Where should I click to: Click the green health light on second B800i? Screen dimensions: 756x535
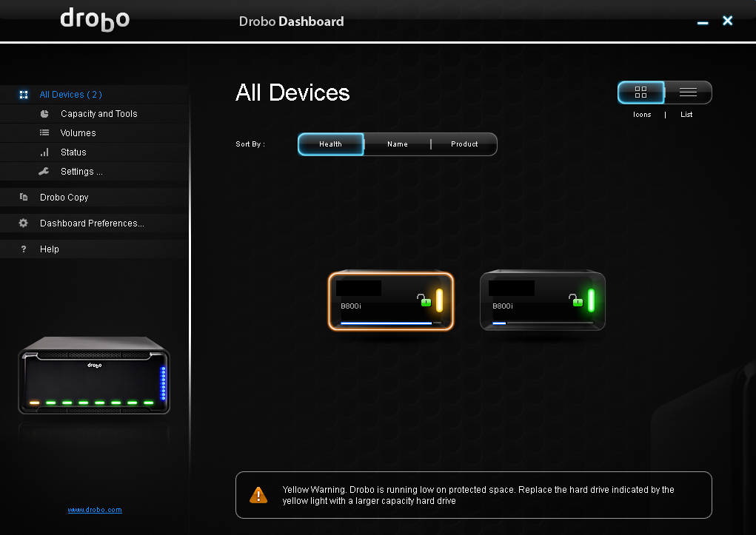click(x=591, y=300)
